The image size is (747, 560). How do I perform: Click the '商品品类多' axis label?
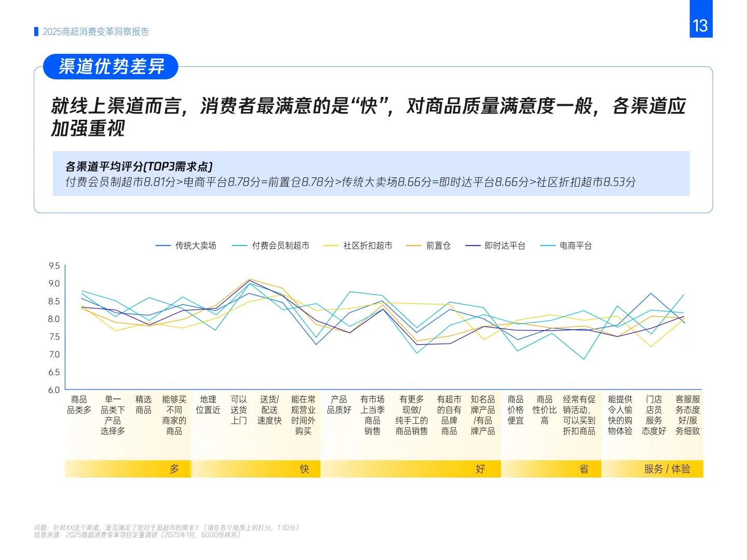point(79,404)
